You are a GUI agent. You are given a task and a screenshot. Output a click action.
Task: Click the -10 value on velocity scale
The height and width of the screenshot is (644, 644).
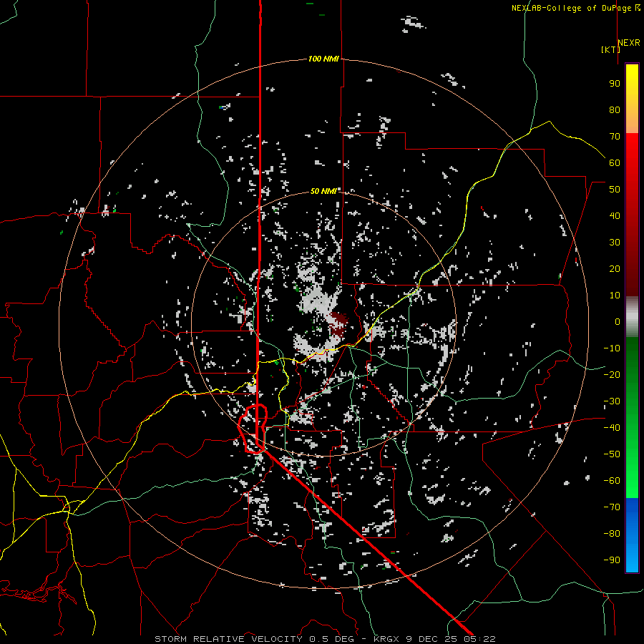coord(612,348)
